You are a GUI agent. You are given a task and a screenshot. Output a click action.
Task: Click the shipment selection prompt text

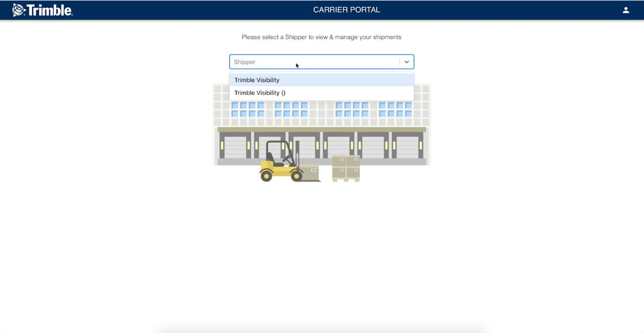click(321, 37)
